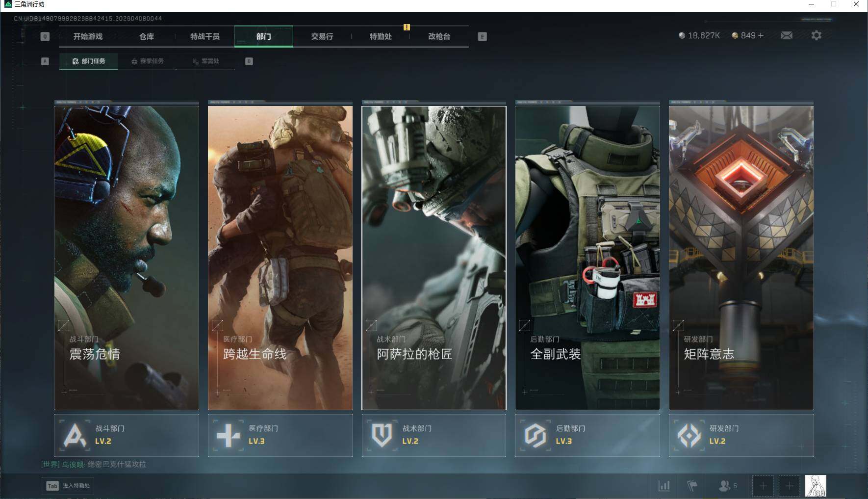
Task: Open the 特战干员 tab
Action: [x=204, y=36]
